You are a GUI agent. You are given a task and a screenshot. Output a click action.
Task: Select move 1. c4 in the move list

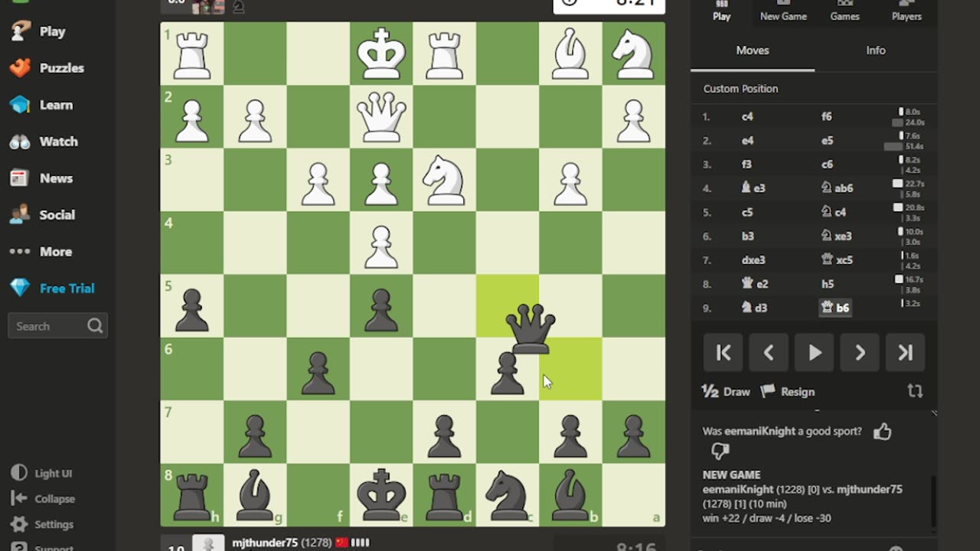747,117
